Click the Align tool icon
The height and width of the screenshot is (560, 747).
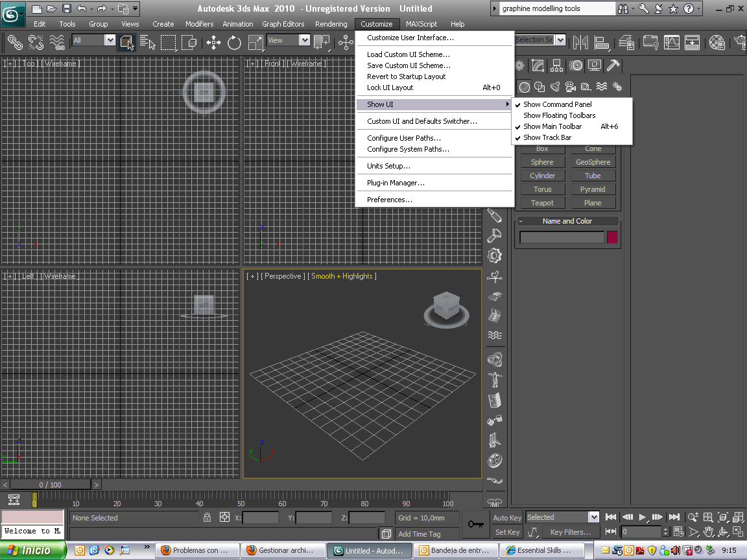click(x=602, y=43)
